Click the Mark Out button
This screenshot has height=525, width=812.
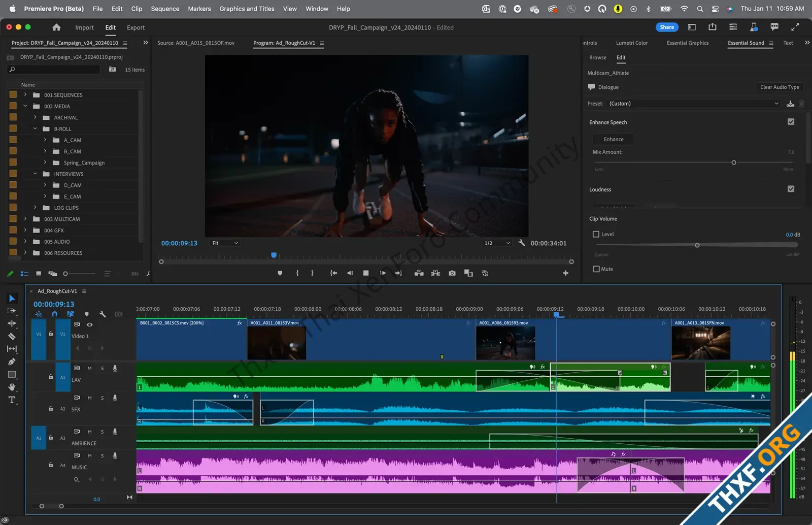click(312, 273)
